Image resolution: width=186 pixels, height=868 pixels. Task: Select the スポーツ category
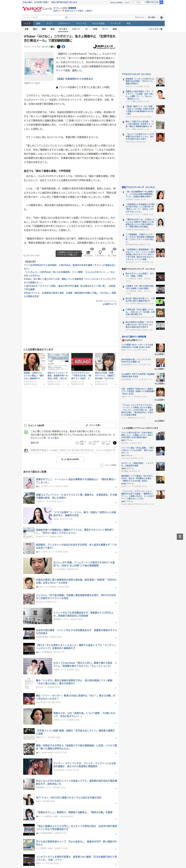pyautogui.click(x=76, y=29)
